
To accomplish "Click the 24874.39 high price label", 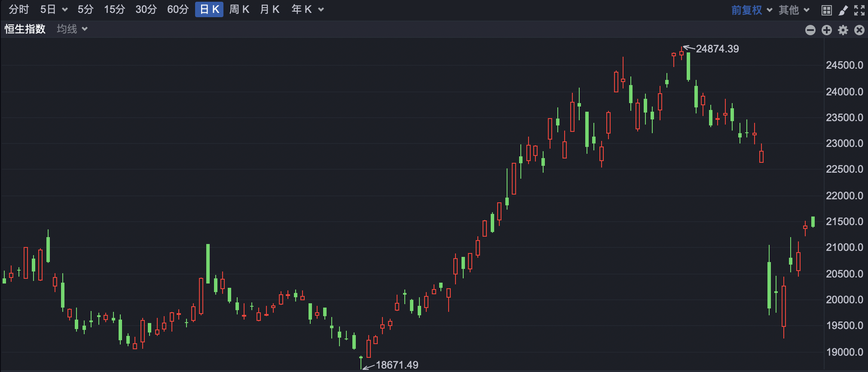I will 717,49.
